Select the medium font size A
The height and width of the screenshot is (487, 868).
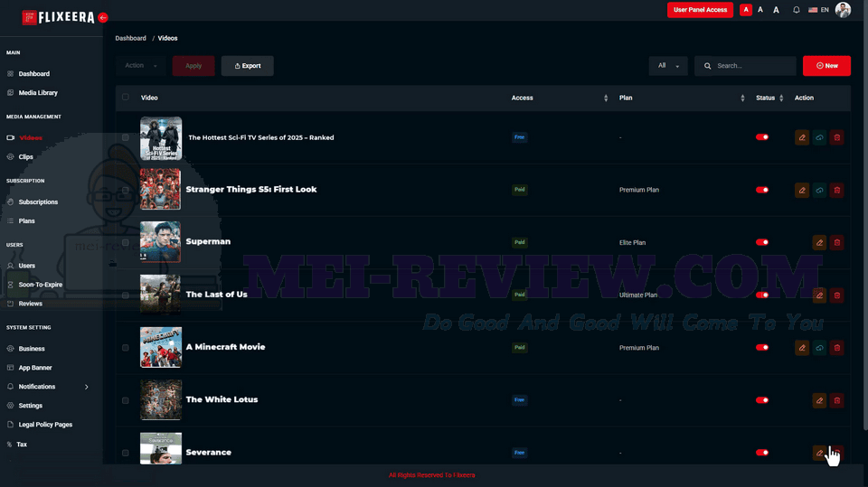[x=760, y=10]
